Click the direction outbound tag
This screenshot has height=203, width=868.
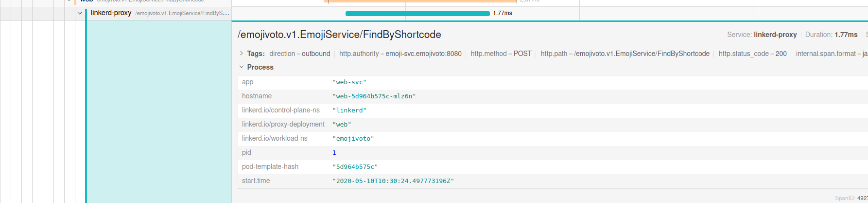(299, 54)
